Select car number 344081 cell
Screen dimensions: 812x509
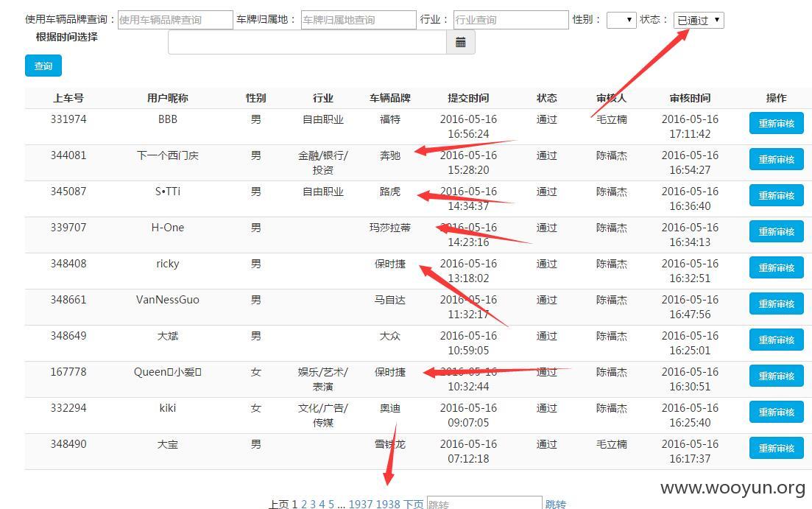click(x=68, y=155)
